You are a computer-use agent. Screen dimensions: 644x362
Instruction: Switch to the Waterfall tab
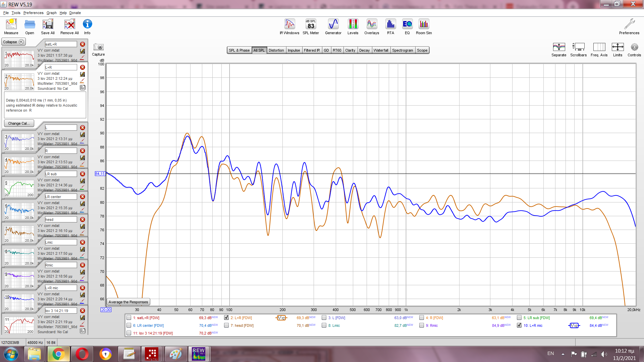(x=381, y=50)
